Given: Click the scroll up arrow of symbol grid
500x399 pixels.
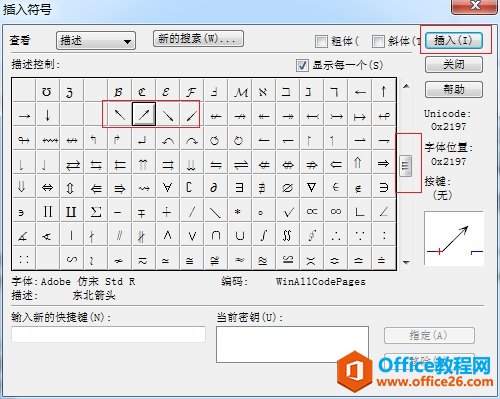Looking at the screenshot, I should [406, 86].
